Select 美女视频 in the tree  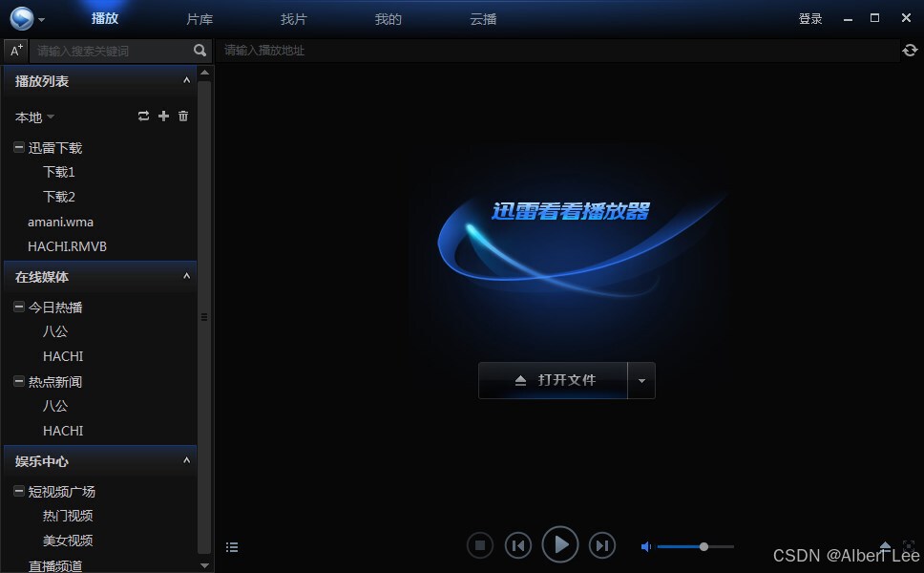[x=68, y=541]
